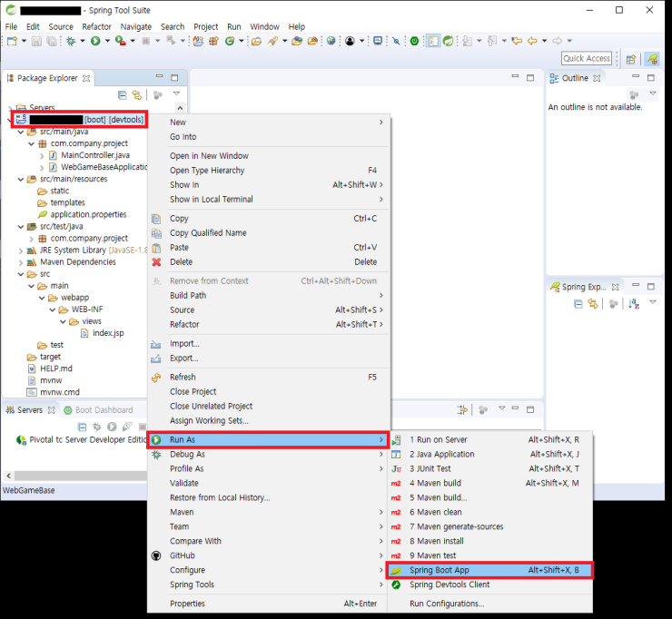This screenshot has width=672, height=619.
Task: Select index.jsp in the project tree
Action: click(x=108, y=333)
